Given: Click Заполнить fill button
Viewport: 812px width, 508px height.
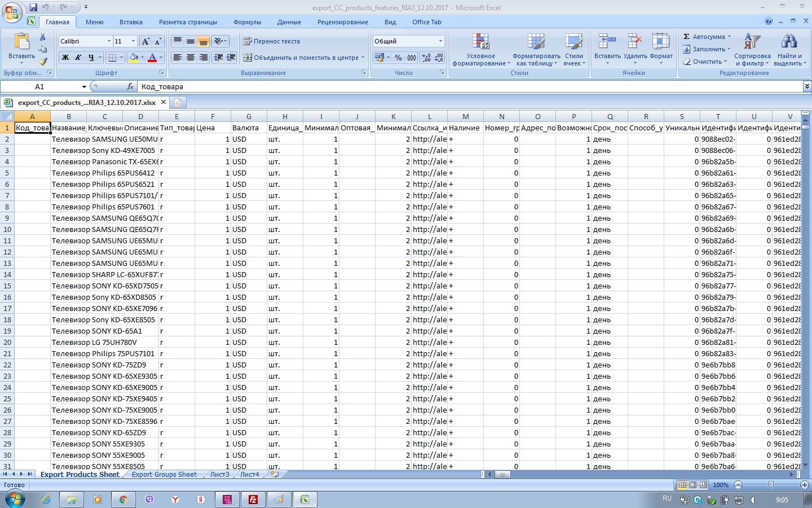Looking at the screenshot, I should (707, 49).
